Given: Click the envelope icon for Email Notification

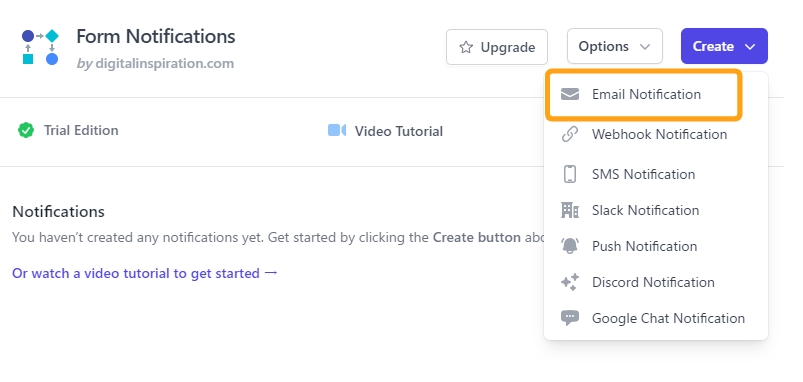Looking at the screenshot, I should [x=569, y=94].
